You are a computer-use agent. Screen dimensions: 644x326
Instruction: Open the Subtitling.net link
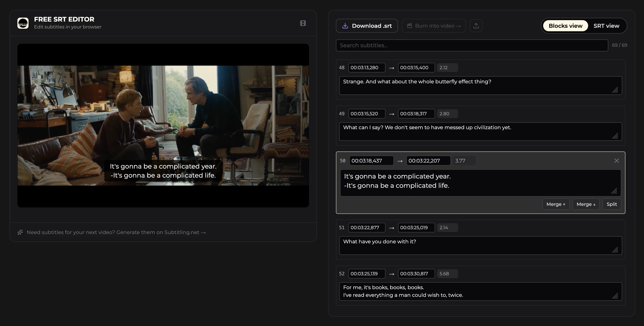[x=185, y=232]
